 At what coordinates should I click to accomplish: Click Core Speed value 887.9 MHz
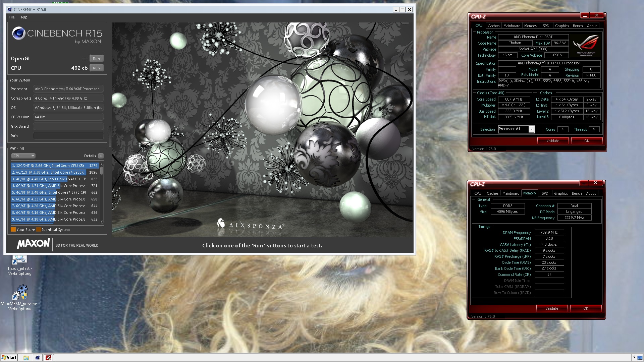pyautogui.click(x=514, y=99)
